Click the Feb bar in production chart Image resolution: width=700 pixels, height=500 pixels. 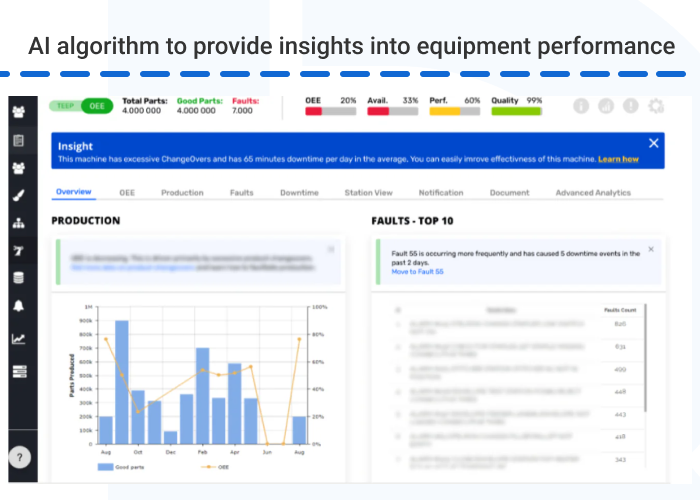(x=203, y=396)
